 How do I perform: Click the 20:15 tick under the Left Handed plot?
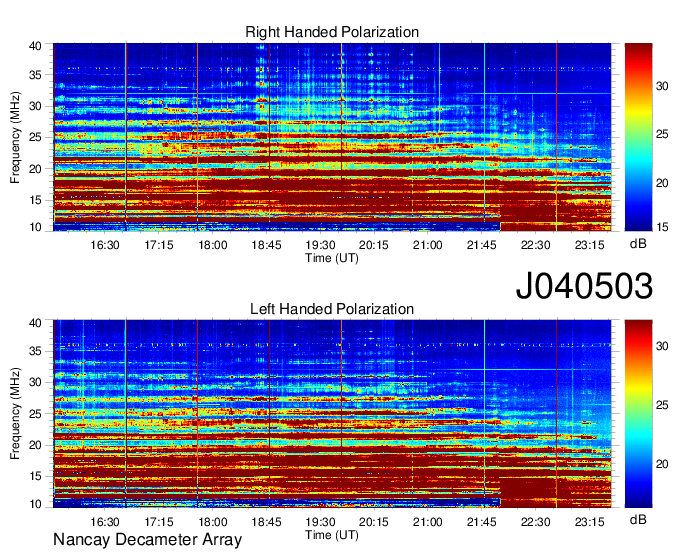tap(374, 522)
